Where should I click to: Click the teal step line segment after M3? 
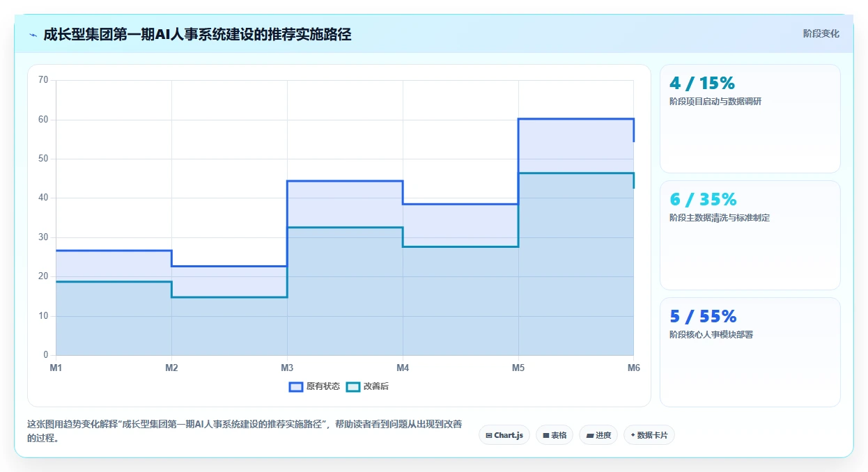pos(345,228)
